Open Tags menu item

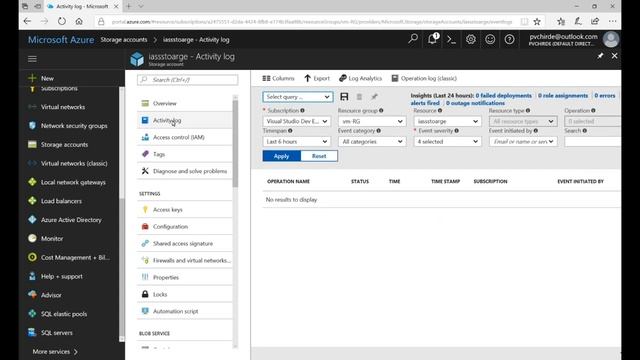click(x=185, y=154)
